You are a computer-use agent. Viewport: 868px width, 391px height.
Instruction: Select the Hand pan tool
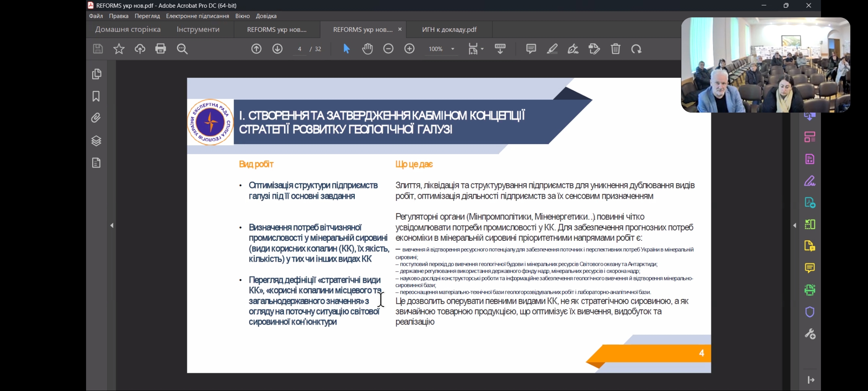coord(367,49)
